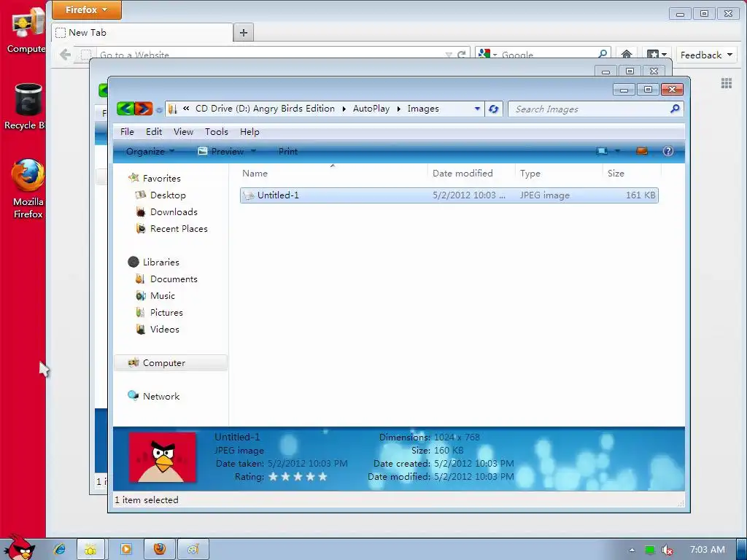The height and width of the screenshot is (560, 747).
Task: Sort by Name column header
Action: [333, 174]
